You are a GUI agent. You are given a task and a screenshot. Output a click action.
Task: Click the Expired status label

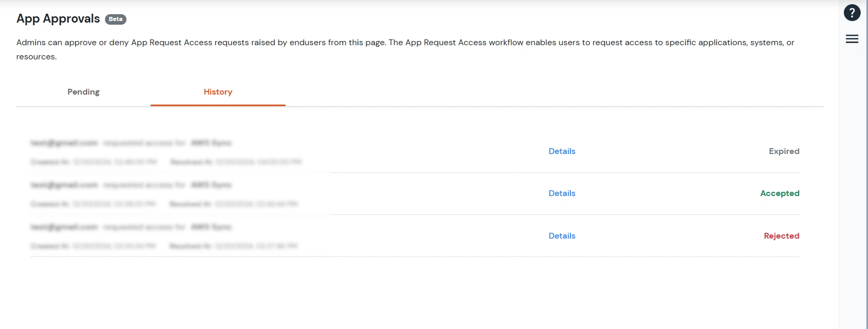point(784,151)
